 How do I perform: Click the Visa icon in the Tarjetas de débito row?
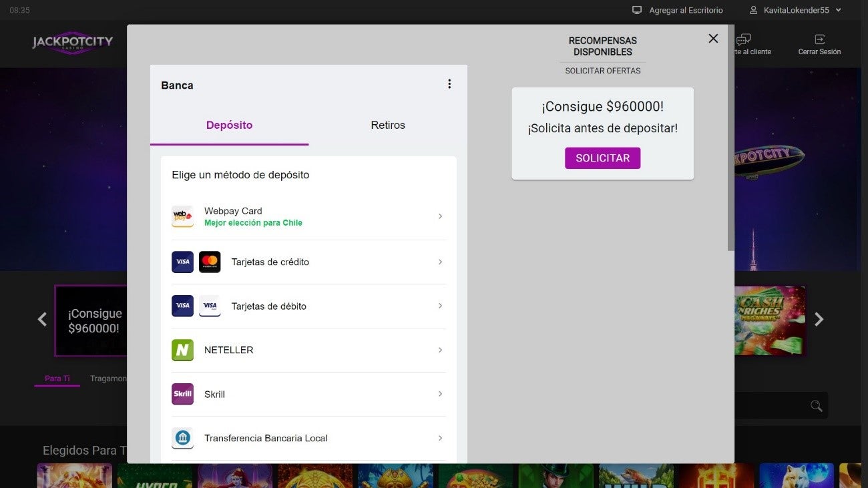point(182,306)
